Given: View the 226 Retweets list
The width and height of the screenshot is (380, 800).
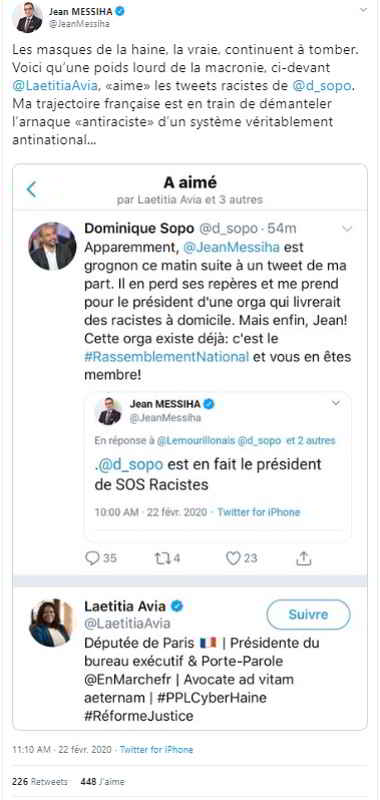Looking at the screenshot, I should pyautogui.click(x=40, y=781).
